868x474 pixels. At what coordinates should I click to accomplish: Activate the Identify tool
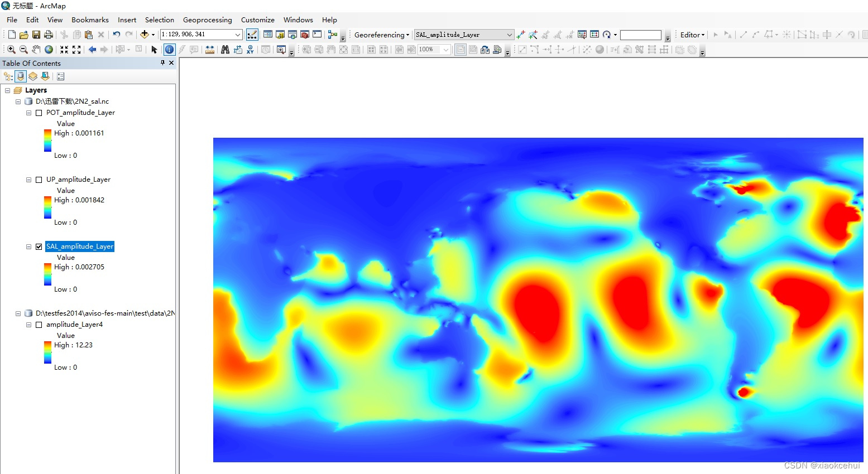point(169,50)
